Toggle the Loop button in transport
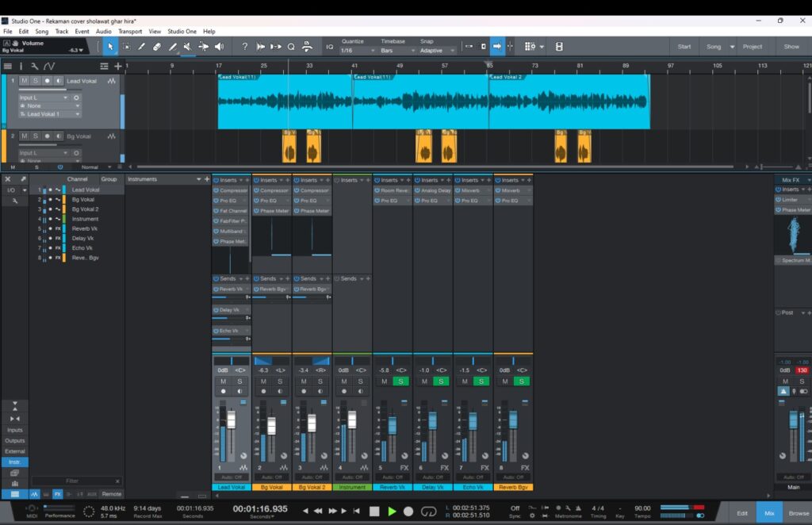Viewport: 812px width, 525px height. point(428,512)
